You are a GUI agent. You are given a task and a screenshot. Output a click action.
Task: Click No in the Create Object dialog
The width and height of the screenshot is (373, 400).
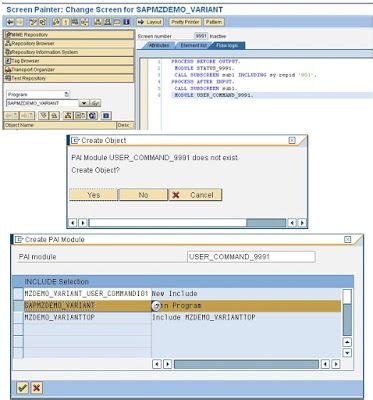[143, 195]
